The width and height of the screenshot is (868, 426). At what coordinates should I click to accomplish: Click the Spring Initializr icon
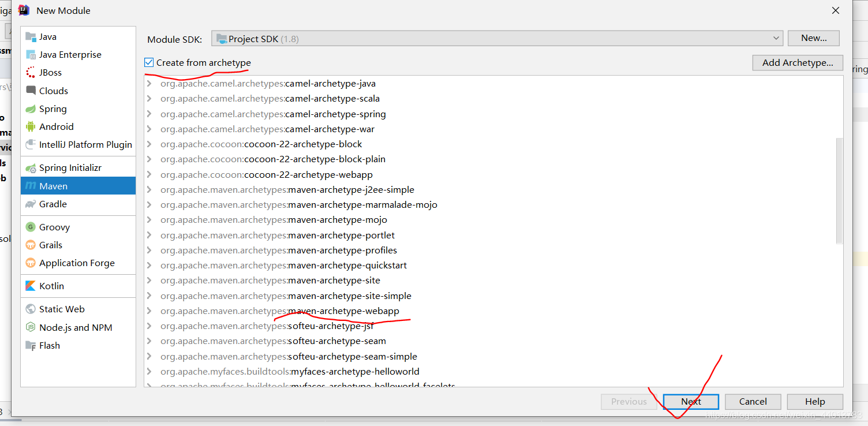click(31, 167)
